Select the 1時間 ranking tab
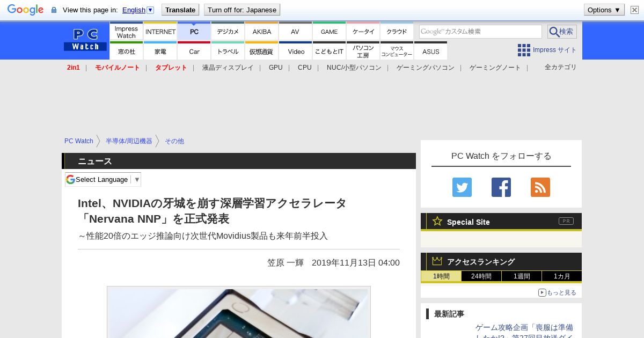Image resolution: width=644 pixels, height=338 pixels. (x=441, y=276)
